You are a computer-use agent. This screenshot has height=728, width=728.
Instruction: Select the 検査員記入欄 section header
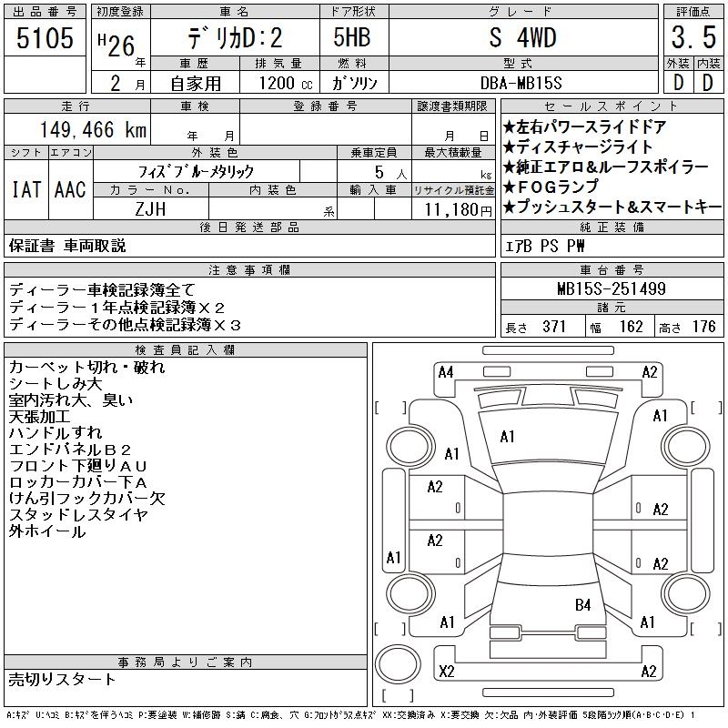186,350
